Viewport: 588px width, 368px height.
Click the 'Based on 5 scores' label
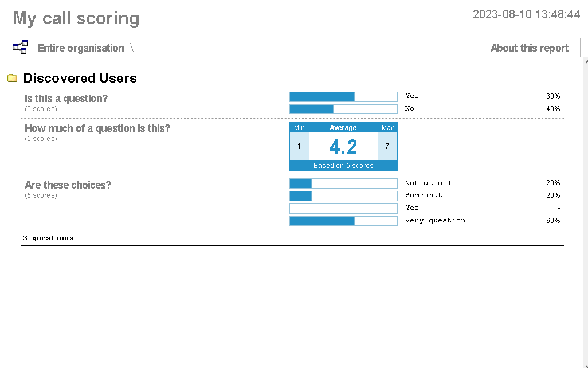[x=343, y=165]
